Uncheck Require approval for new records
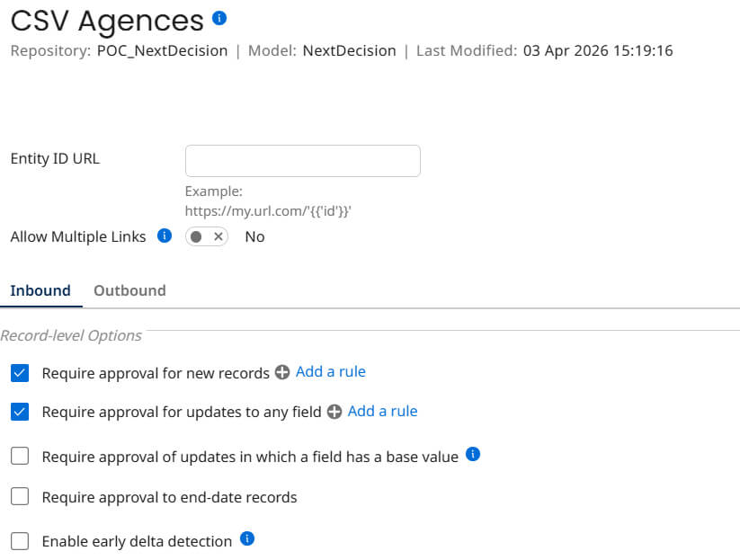Viewport: 740px width, 560px height. 20,371
